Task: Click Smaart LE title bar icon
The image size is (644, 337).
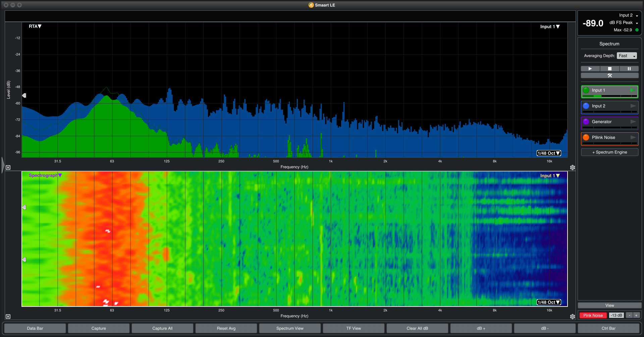Action: point(311,5)
